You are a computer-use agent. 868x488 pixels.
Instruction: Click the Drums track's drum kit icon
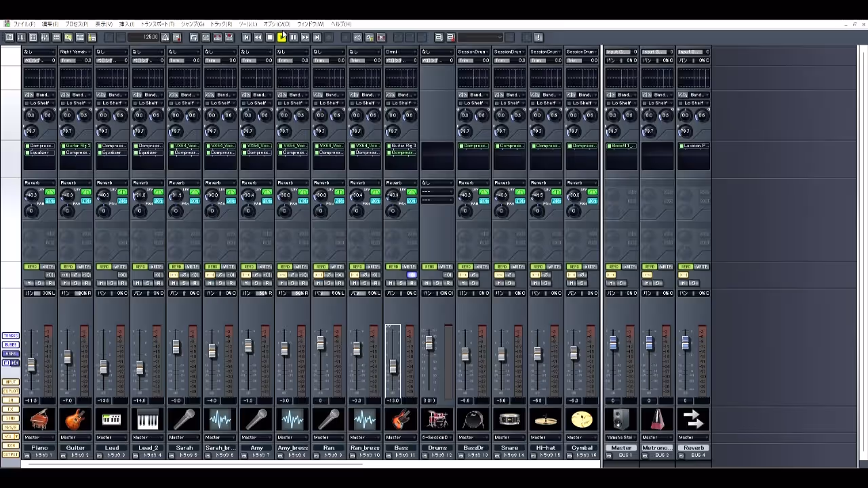(x=437, y=420)
